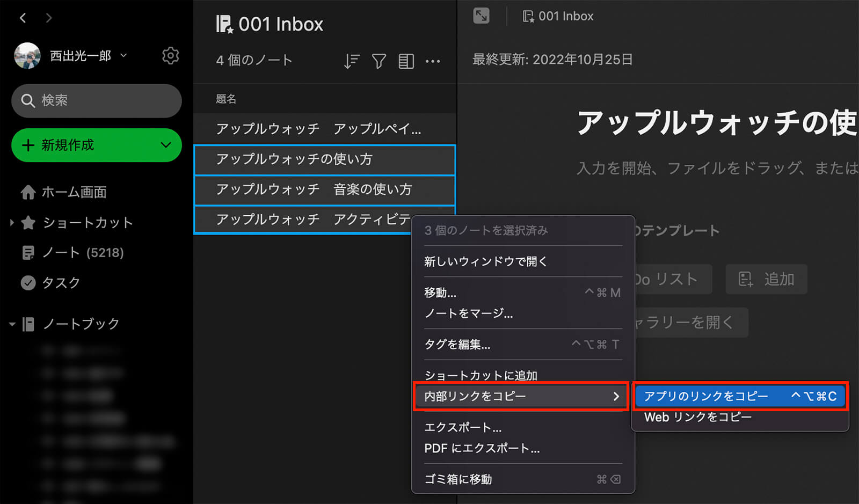
Task: Click the notebook icon in the 001 Inbox header
Action: [224, 24]
